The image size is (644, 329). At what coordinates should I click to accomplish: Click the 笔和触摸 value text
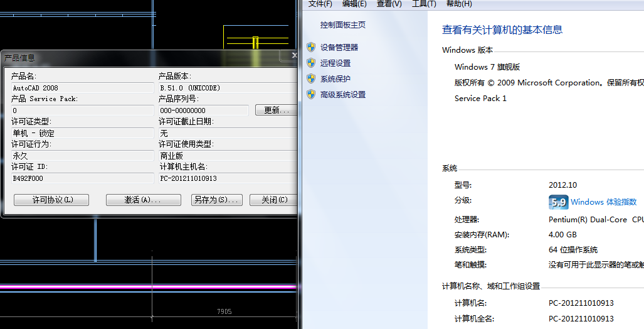pyautogui.click(x=596, y=265)
